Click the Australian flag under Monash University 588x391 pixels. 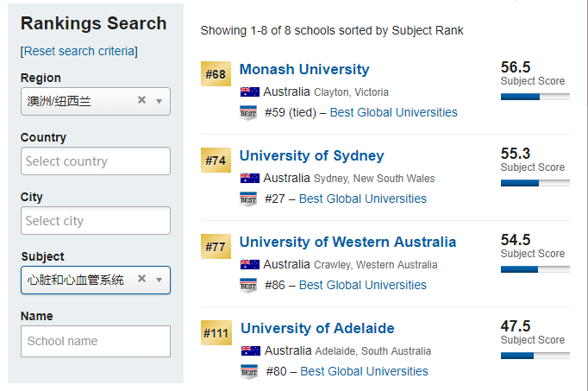click(x=250, y=92)
